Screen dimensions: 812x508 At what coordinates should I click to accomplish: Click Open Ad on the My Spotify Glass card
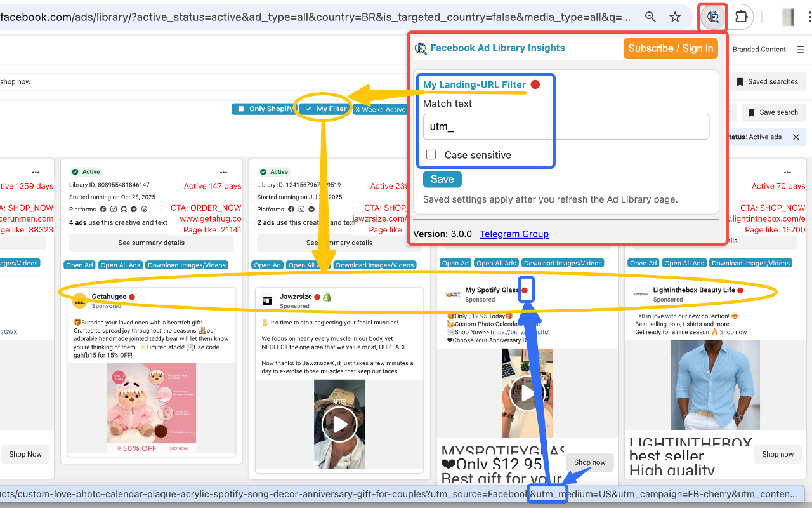coord(455,263)
